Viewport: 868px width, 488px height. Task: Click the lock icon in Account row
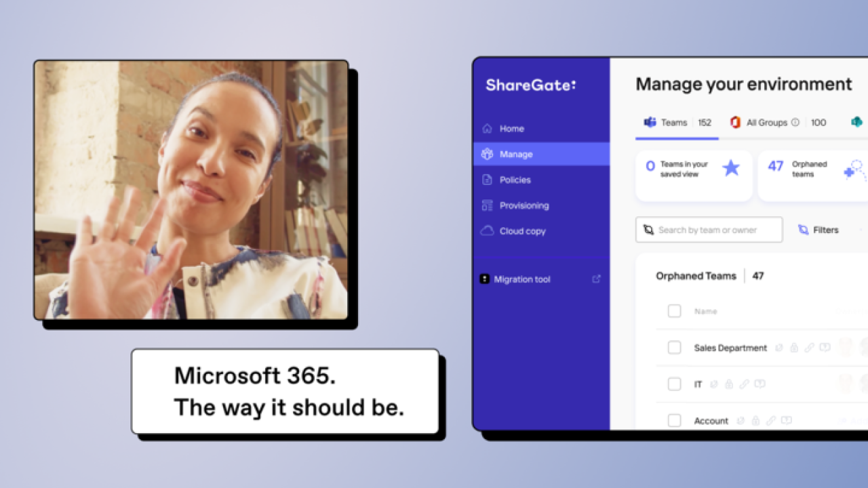(755, 421)
